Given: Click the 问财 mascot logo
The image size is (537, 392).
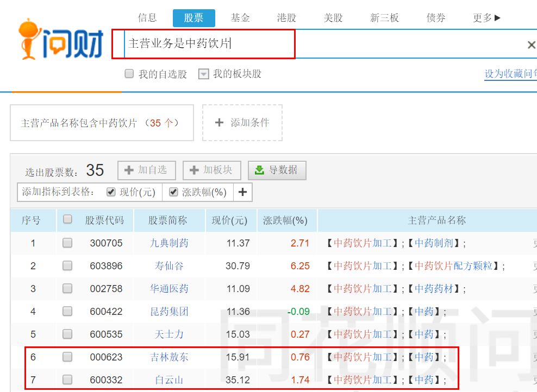Looking at the screenshot, I should coord(61,40).
